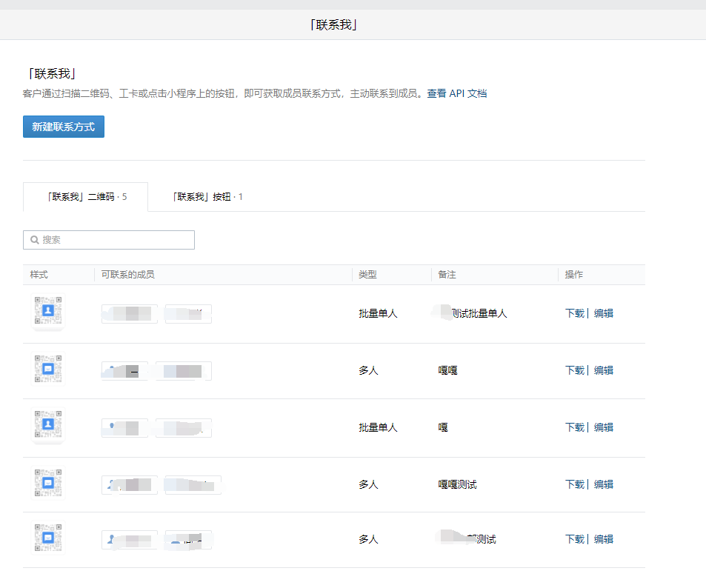
Task: Click the 新建联系方式 button
Action: [x=64, y=127]
